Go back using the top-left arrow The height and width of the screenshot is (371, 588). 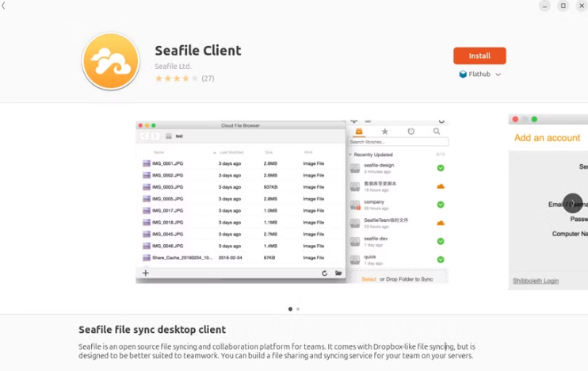4,6
